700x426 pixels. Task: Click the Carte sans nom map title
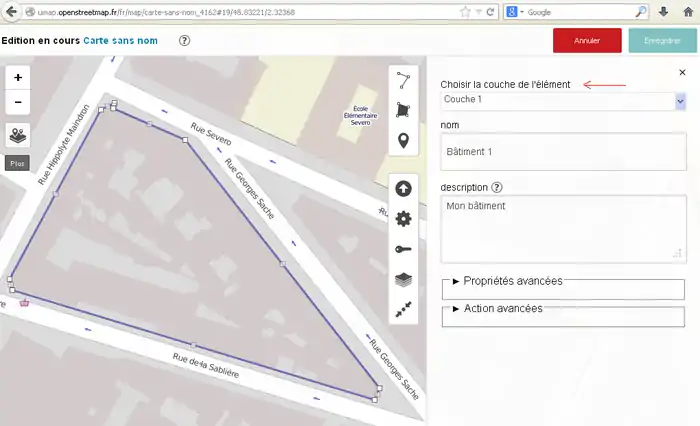[x=123, y=41]
